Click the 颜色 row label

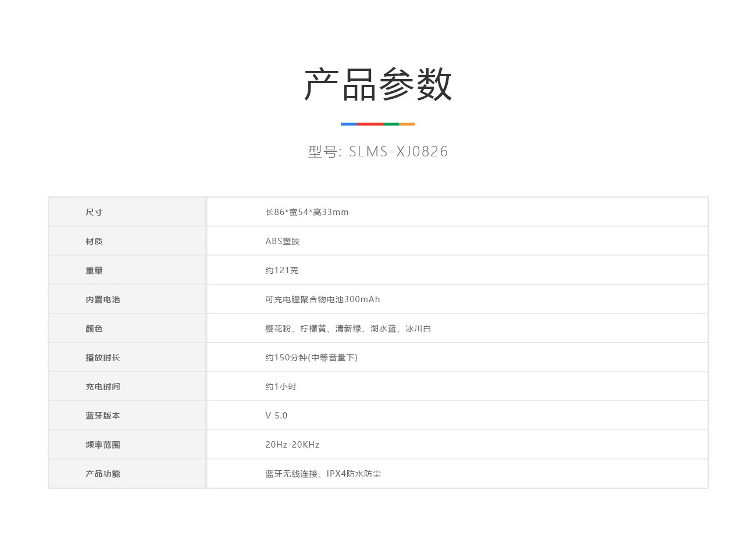coord(94,328)
